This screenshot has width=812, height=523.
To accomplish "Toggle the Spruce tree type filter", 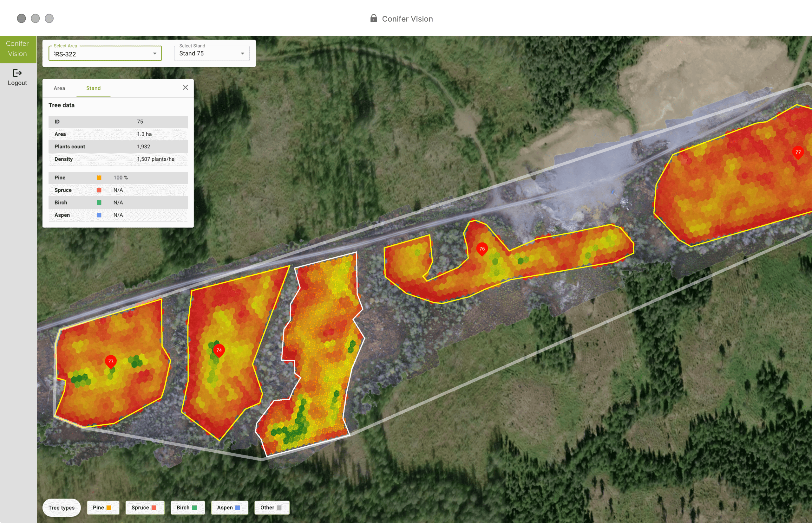I will click(144, 507).
